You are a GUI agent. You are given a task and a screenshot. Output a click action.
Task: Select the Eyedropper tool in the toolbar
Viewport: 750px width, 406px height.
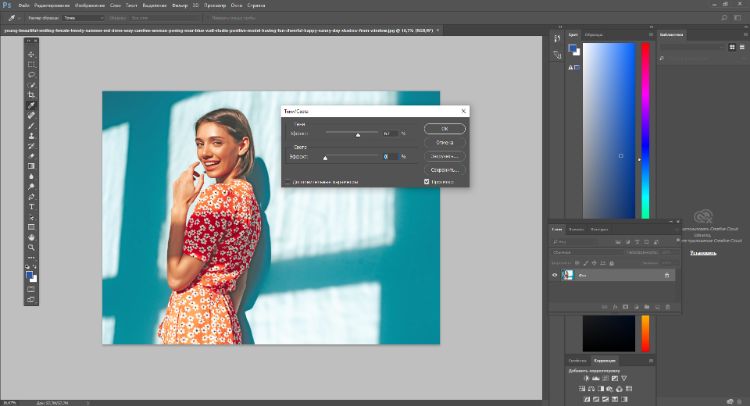click(x=31, y=105)
